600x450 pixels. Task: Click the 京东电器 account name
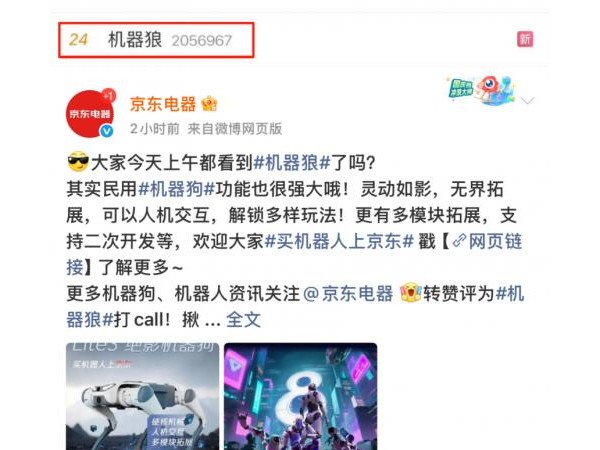163,104
